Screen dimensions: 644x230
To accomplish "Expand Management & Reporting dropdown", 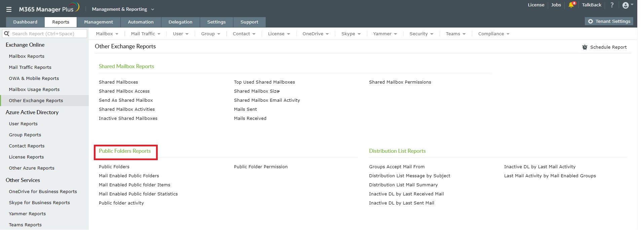I will click(123, 9).
